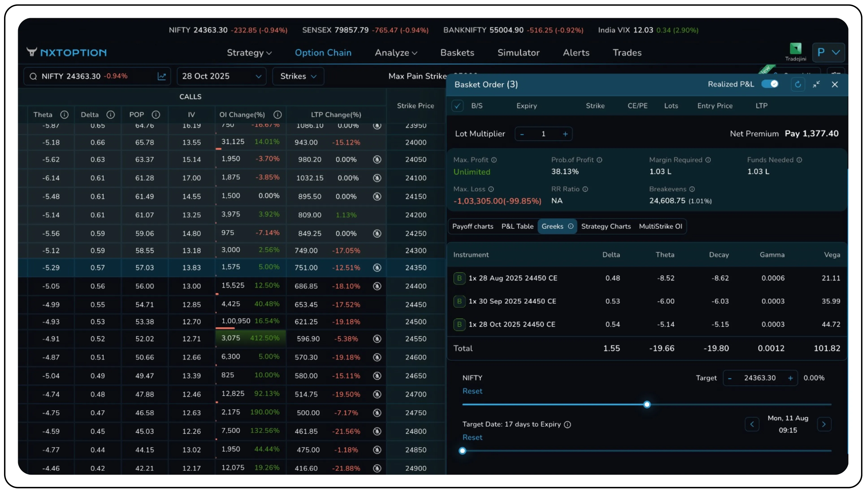
Task: Uncheck the B/S select-all checkbox
Action: [457, 106]
